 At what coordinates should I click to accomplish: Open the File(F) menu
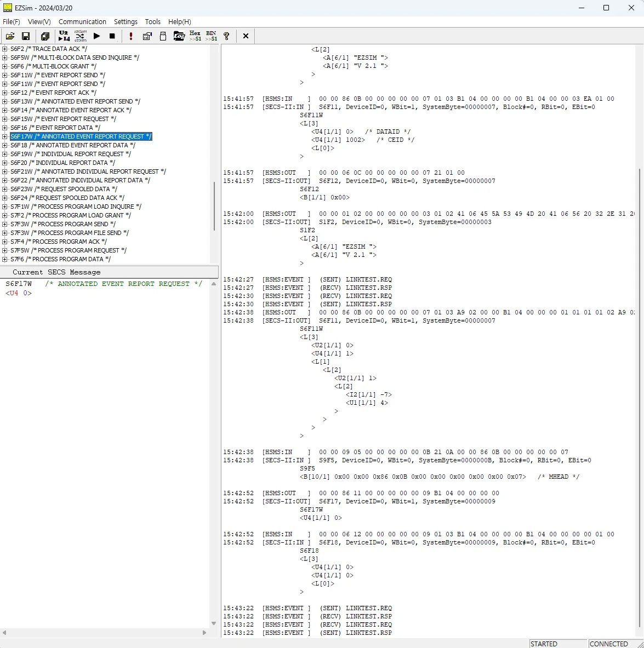pyautogui.click(x=12, y=21)
